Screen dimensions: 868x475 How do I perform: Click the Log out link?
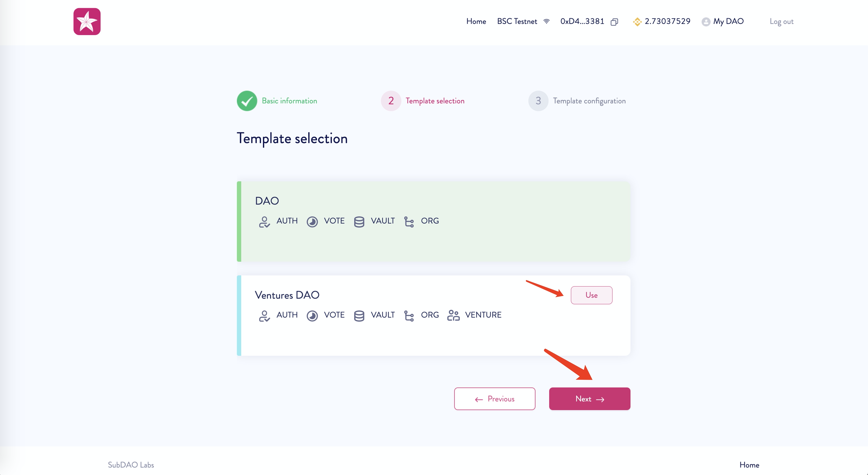point(781,21)
